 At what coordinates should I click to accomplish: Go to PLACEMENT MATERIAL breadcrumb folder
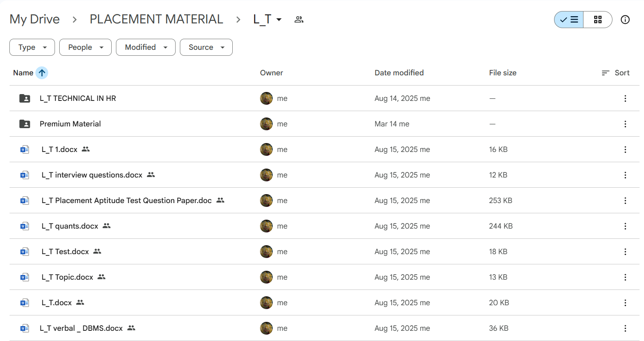pyautogui.click(x=156, y=20)
